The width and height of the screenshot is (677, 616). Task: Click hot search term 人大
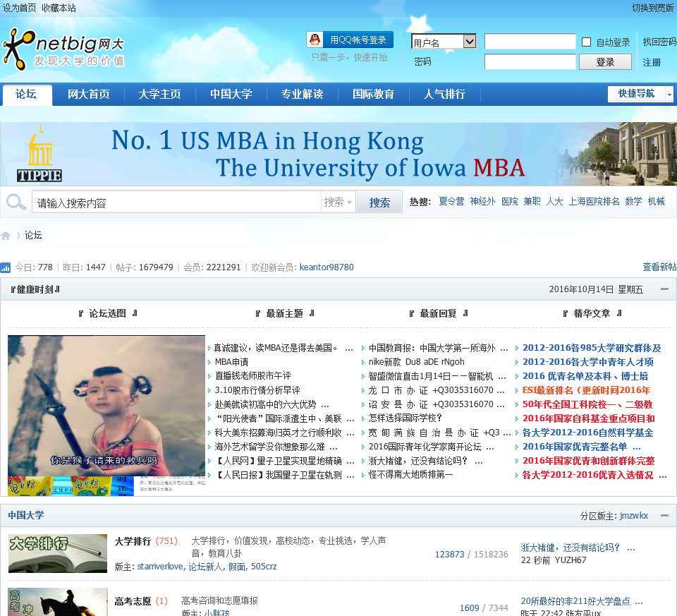(554, 201)
